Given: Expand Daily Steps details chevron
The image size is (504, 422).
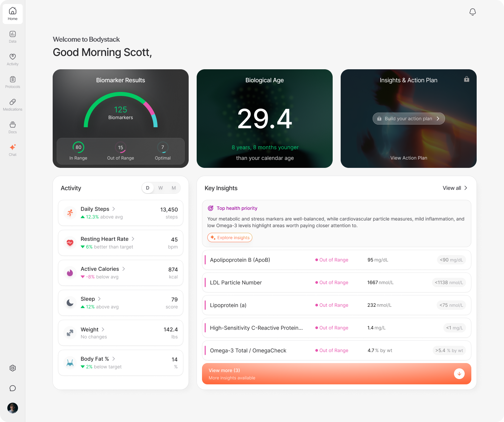Looking at the screenshot, I should pos(114,209).
